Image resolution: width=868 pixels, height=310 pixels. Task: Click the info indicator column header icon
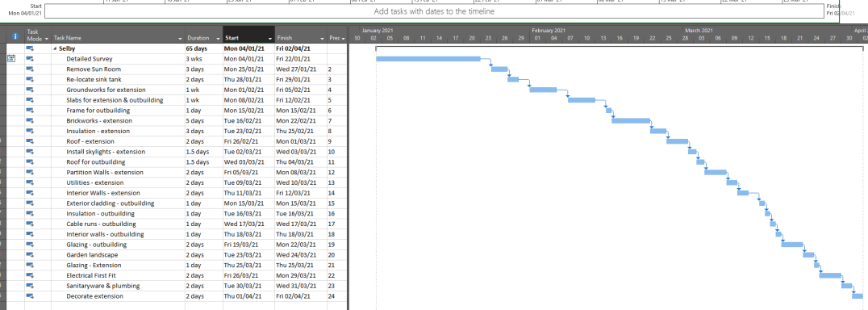15,36
